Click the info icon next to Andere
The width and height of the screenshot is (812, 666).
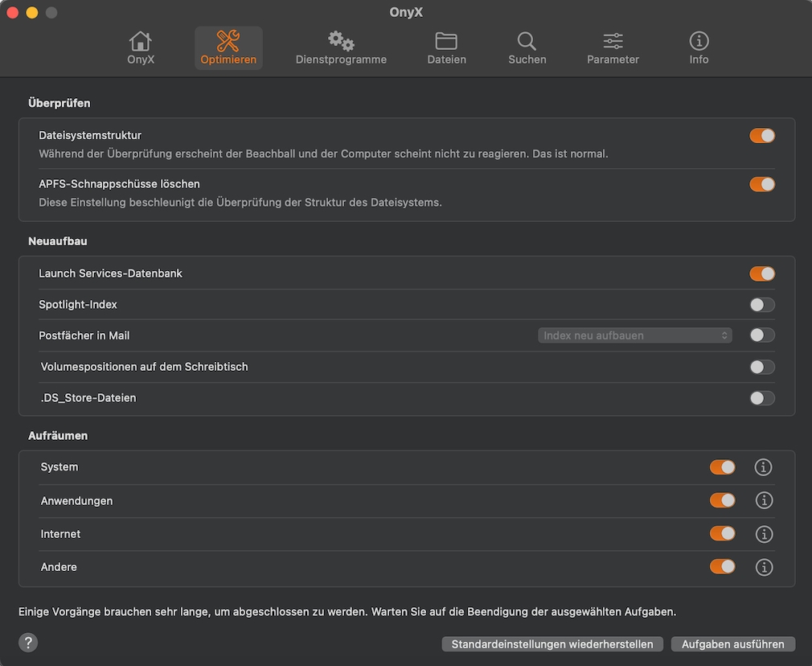763,567
